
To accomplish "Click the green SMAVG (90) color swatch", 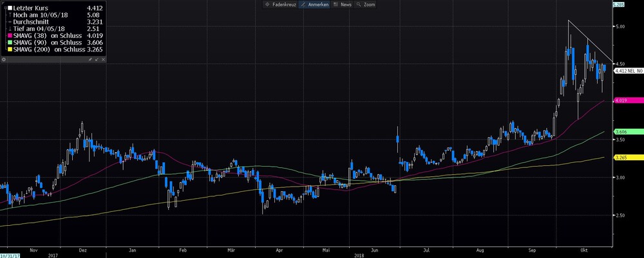I will pyautogui.click(x=10, y=42).
